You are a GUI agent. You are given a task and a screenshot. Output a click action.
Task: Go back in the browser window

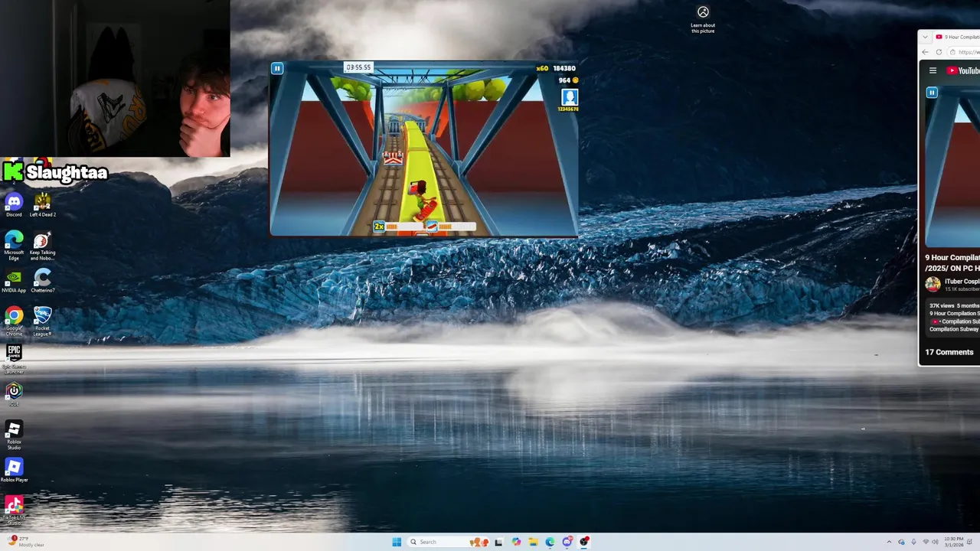[x=925, y=52]
